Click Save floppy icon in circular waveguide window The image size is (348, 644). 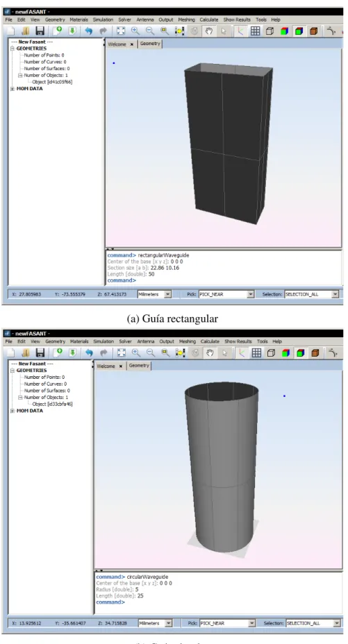coord(40,353)
